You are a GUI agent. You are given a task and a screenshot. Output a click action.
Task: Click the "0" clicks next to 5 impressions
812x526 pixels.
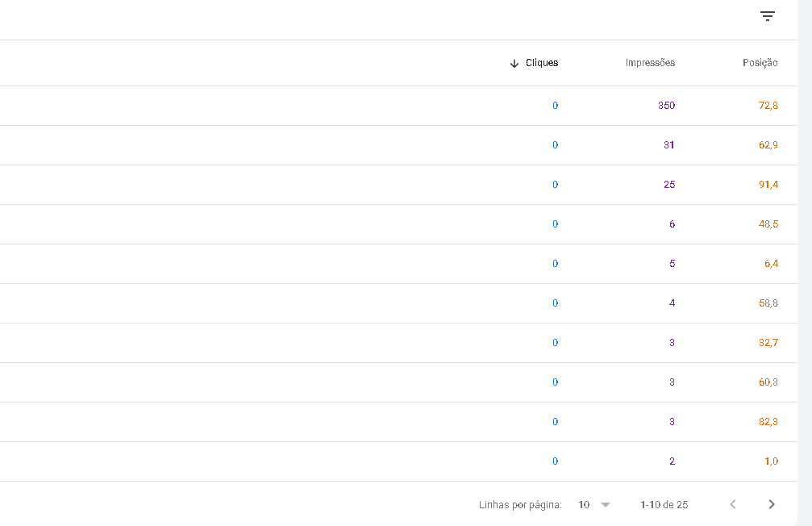click(x=555, y=263)
